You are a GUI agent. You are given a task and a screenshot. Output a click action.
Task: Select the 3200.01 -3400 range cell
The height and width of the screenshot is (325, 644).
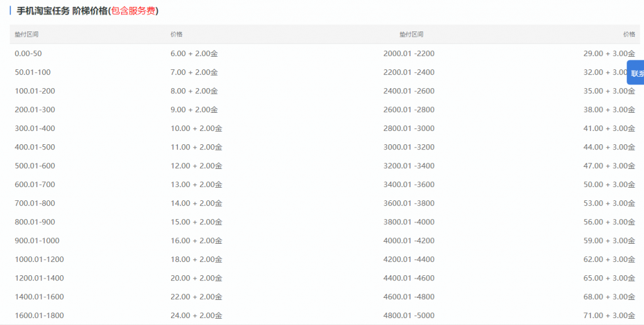click(x=409, y=166)
